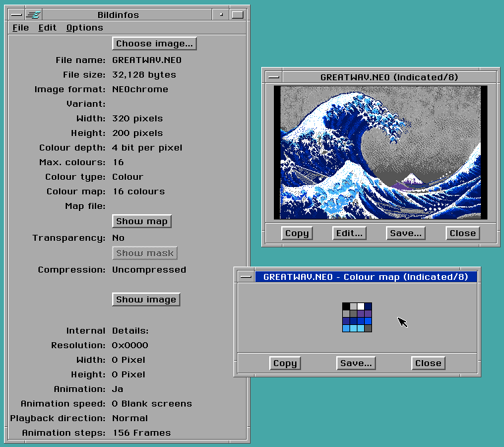Click Save... in the Colour map window
This screenshot has width=504, height=447.
click(x=355, y=363)
